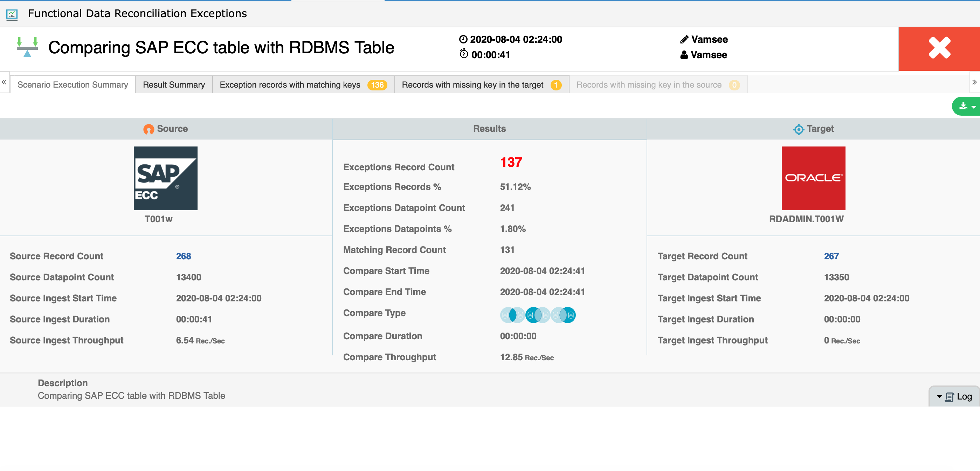Click the Target Record Count 267 link
Viewport: 980px width, 471px height.
pyautogui.click(x=831, y=256)
